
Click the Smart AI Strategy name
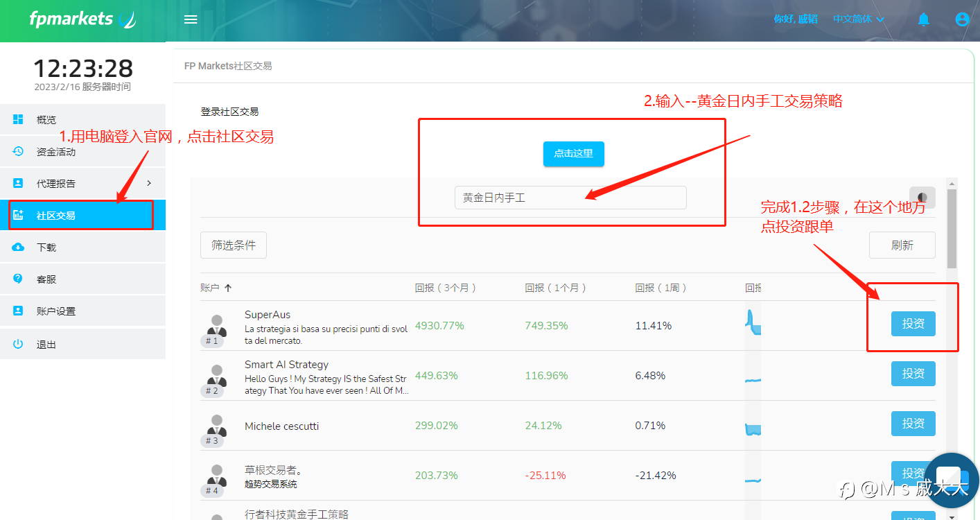click(x=286, y=365)
